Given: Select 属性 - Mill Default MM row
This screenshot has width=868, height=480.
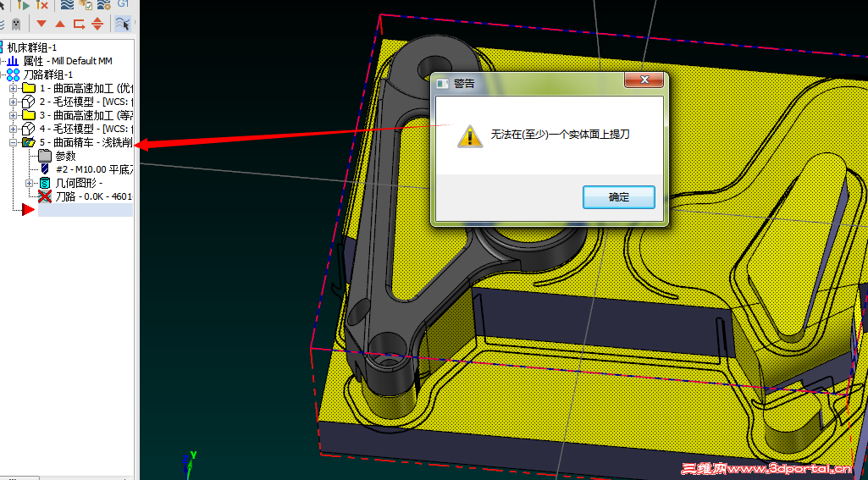Looking at the screenshot, I should pyautogui.click(x=68, y=61).
